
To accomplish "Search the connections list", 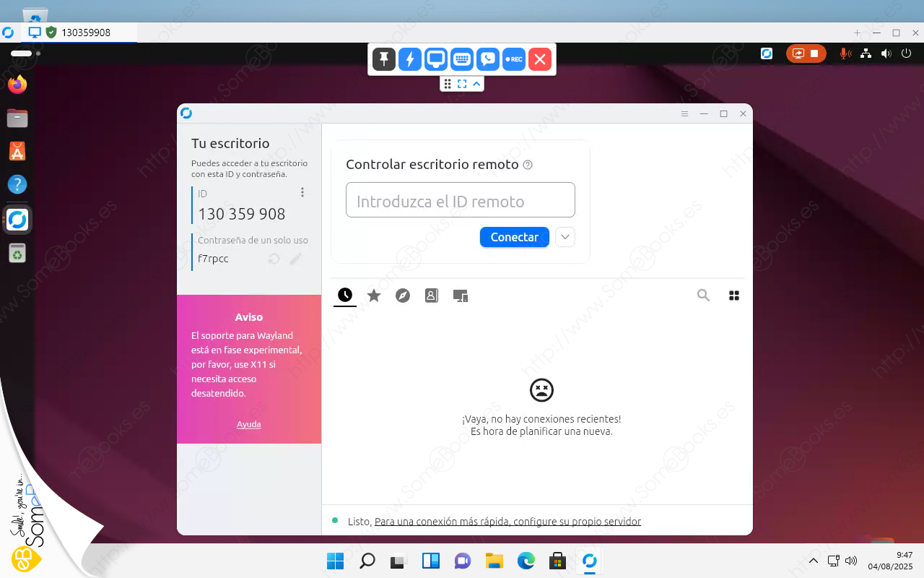I will pos(703,295).
